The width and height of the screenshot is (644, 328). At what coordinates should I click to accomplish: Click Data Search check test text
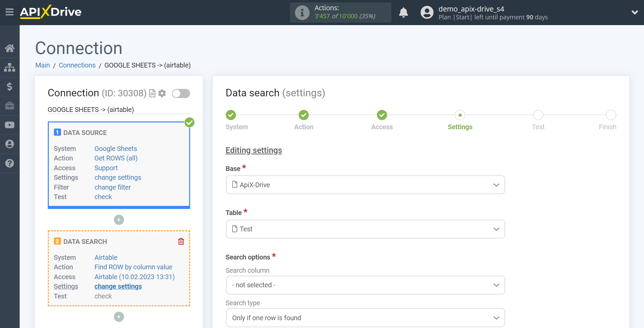tap(103, 296)
